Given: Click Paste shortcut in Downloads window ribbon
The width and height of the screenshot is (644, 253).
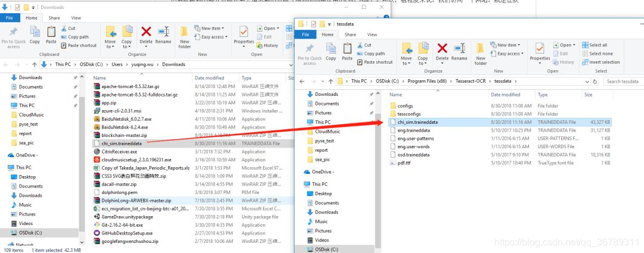Looking at the screenshot, I should 79,45.
